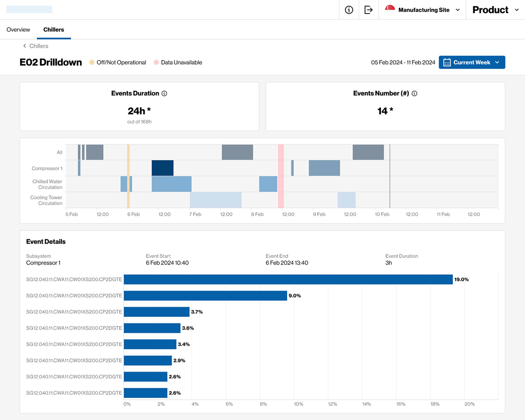Click the logout exit icon
This screenshot has height=420, width=525.
368,10
